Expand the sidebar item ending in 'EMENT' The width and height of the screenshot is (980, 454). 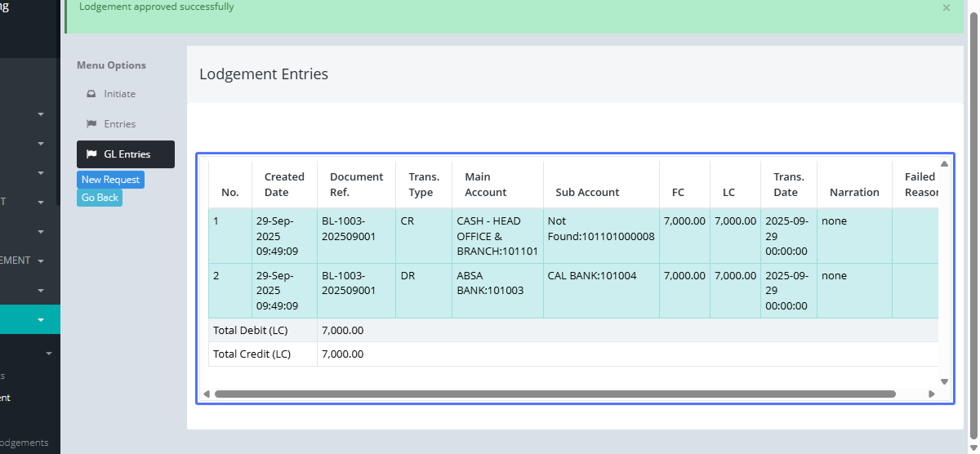point(41,261)
